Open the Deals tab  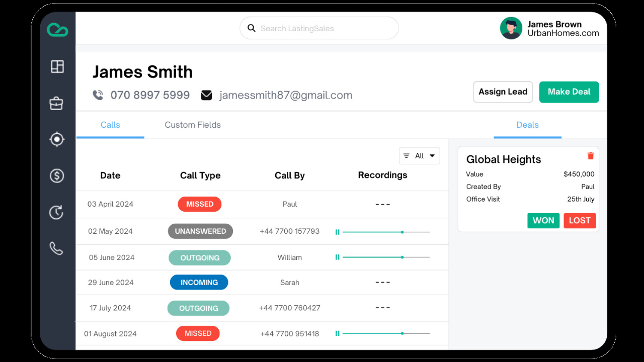pyautogui.click(x=527, y=125)
